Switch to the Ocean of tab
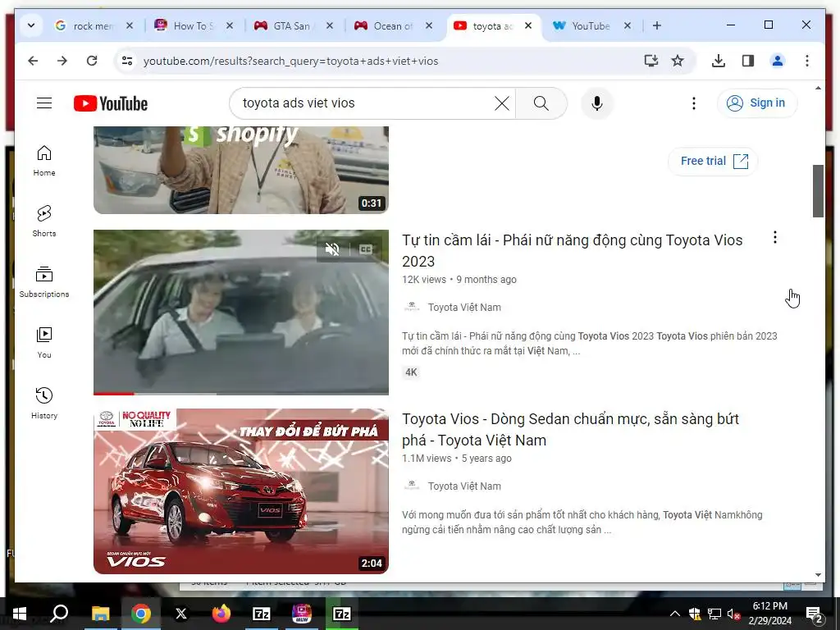840x630 pixels. click(393, 25)
